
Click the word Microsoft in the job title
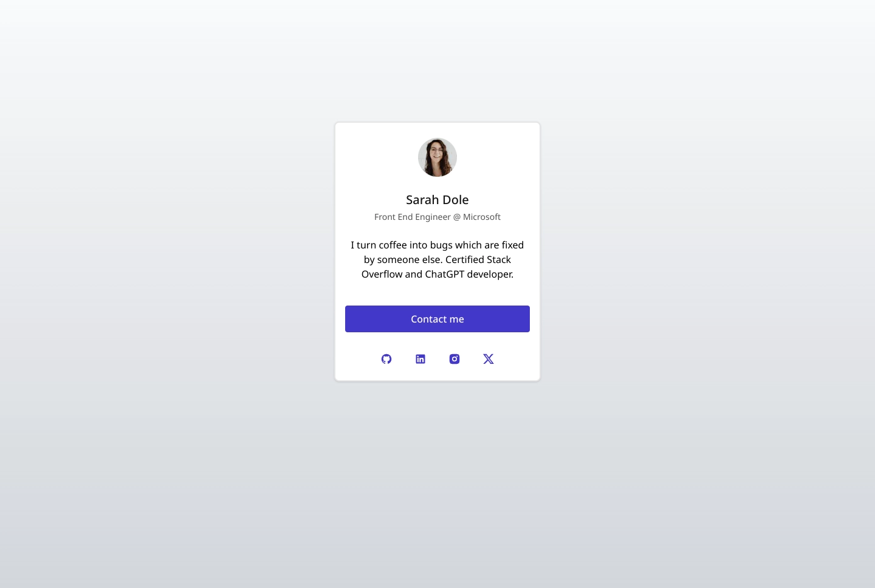pos(482,217)
